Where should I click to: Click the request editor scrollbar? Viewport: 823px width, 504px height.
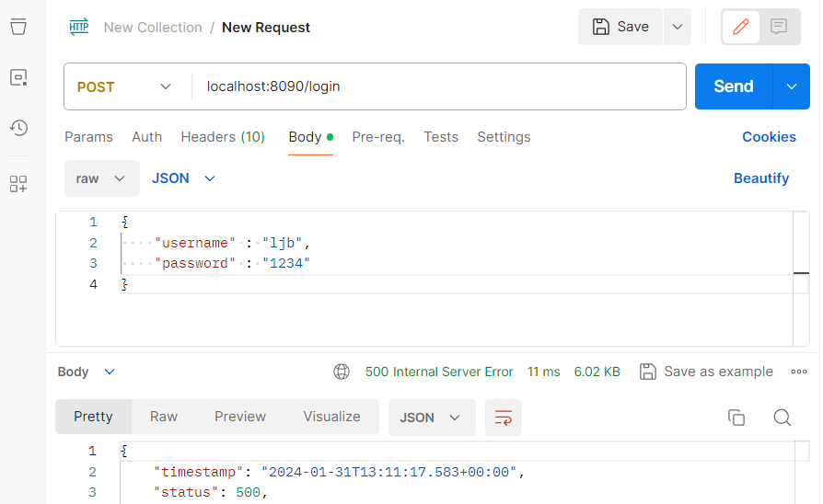(x=801, y=279)
